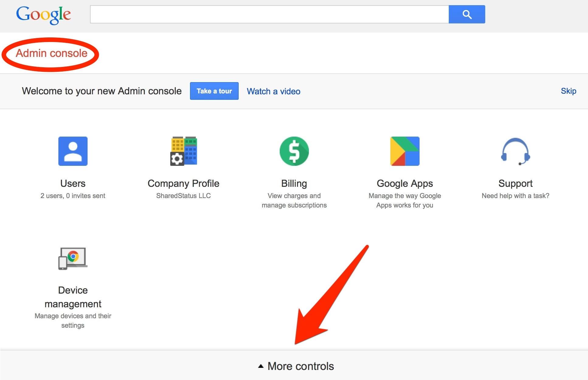Click the Google Apps label

point(405,183)
